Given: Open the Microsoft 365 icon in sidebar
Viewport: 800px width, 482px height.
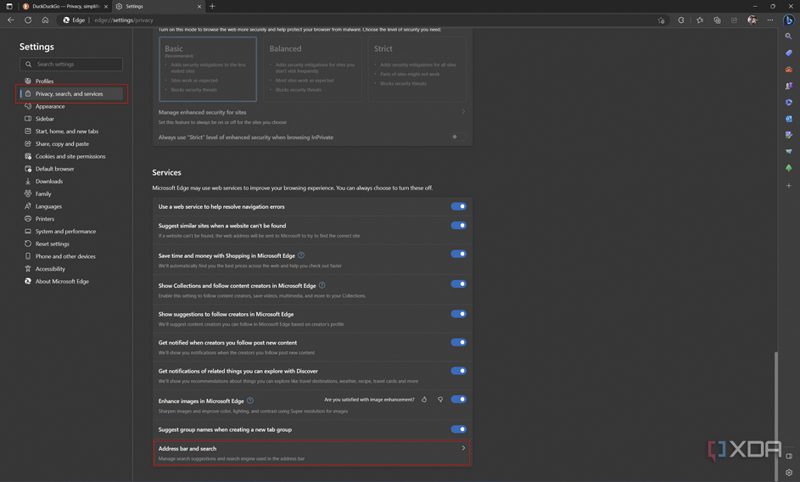Looking at the screenshot, I should coord(789,102).
